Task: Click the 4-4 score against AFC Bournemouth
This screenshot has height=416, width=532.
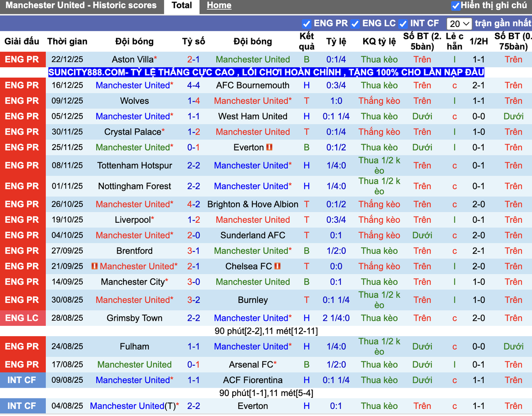Action: (193, 85)
